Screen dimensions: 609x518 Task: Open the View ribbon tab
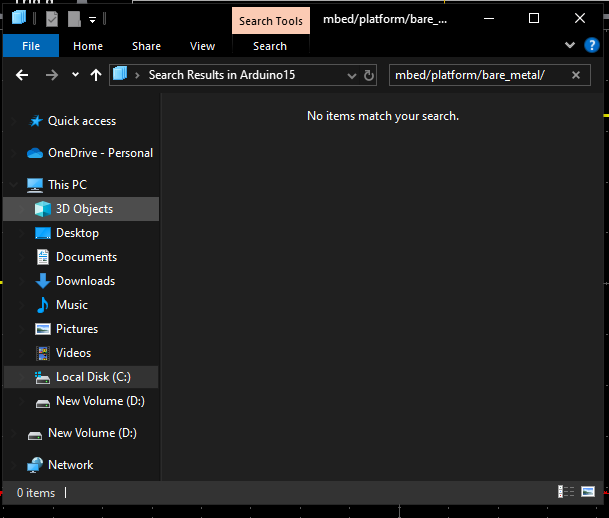click(202, 46)
